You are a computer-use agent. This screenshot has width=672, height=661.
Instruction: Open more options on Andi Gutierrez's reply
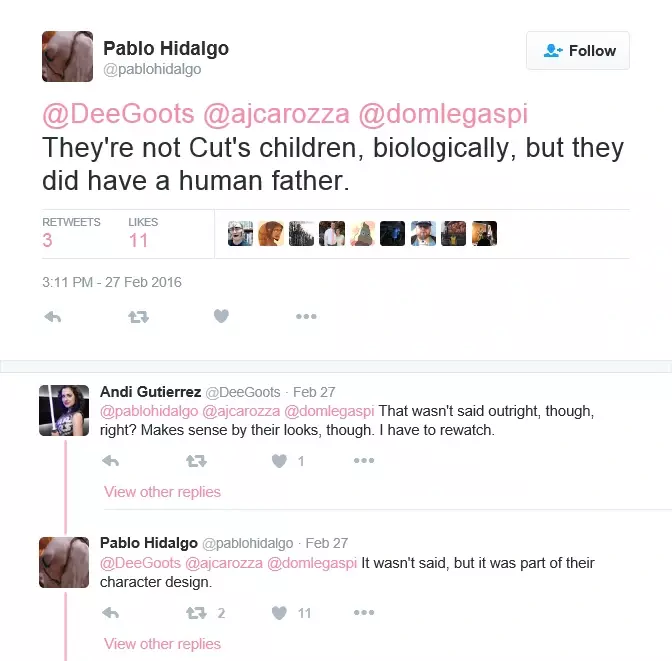click(x=364, y=461)
